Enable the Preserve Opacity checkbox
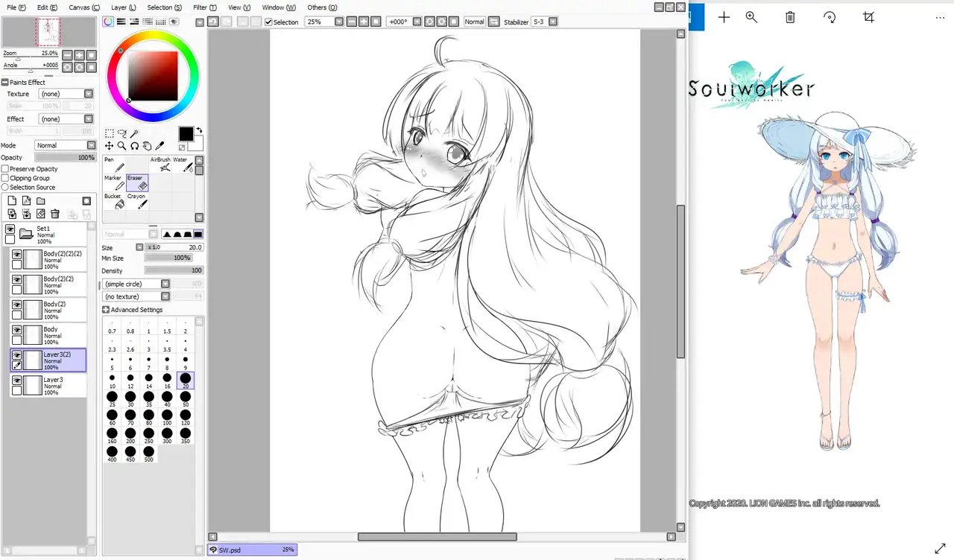 (5, 169)
